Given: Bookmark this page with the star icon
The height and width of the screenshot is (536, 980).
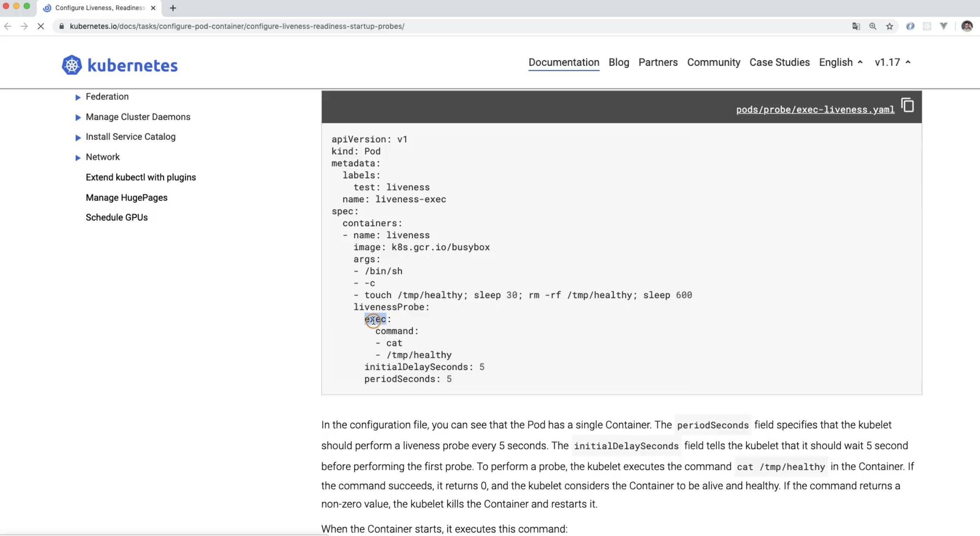Looking at the screenshot, I should tap(889, 26).
